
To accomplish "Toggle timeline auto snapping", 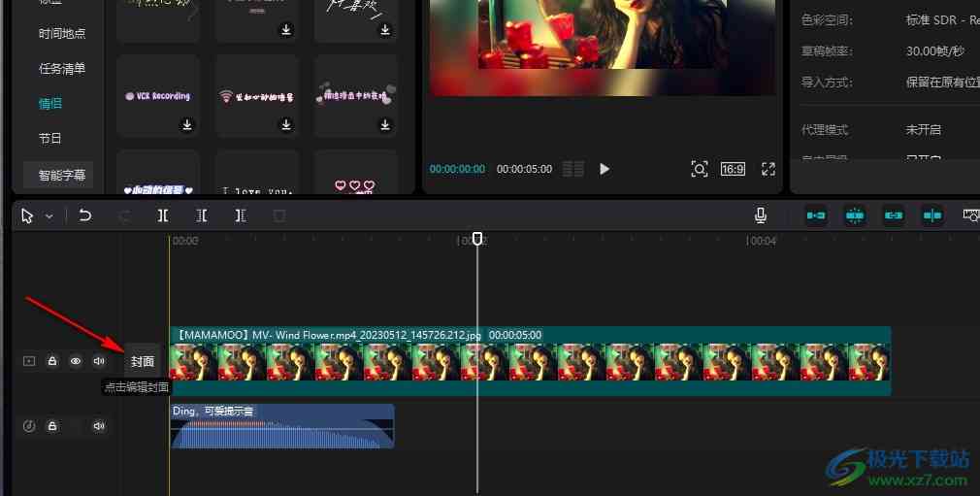I will coord(855,215).
